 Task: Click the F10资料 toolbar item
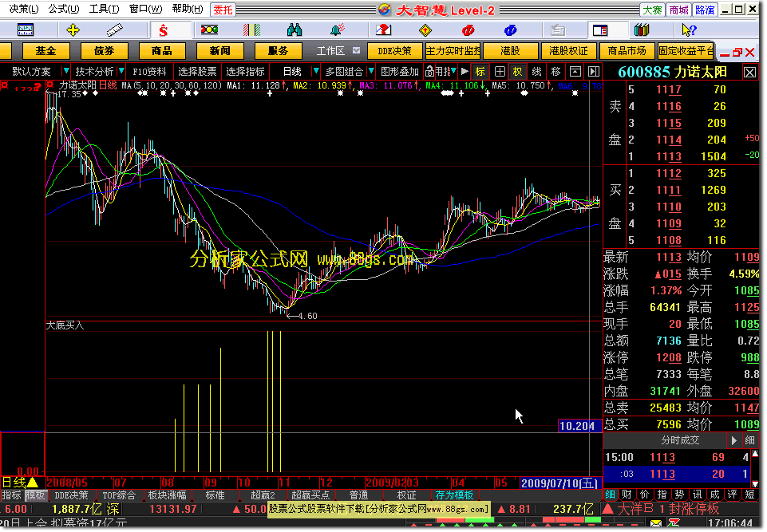click(150, 72)
